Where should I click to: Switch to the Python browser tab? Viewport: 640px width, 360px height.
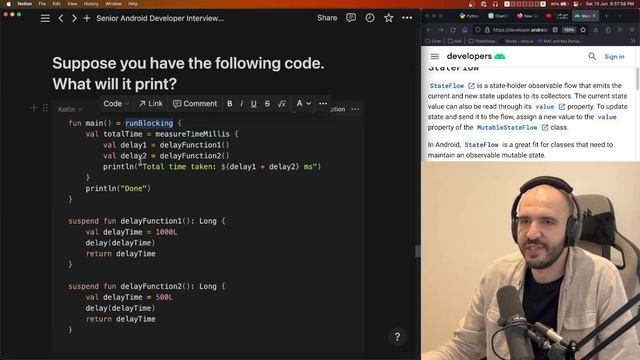click(469, 16)
